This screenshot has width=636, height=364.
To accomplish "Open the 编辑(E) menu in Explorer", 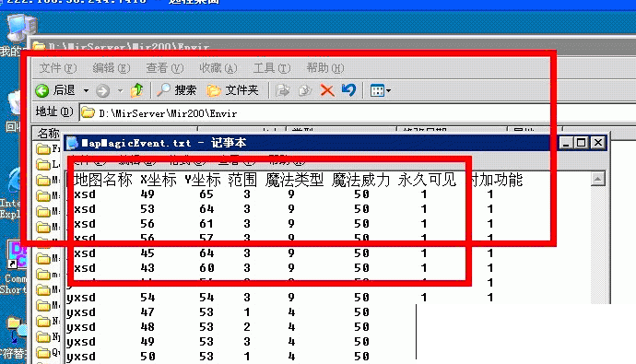I will [112, 68].
